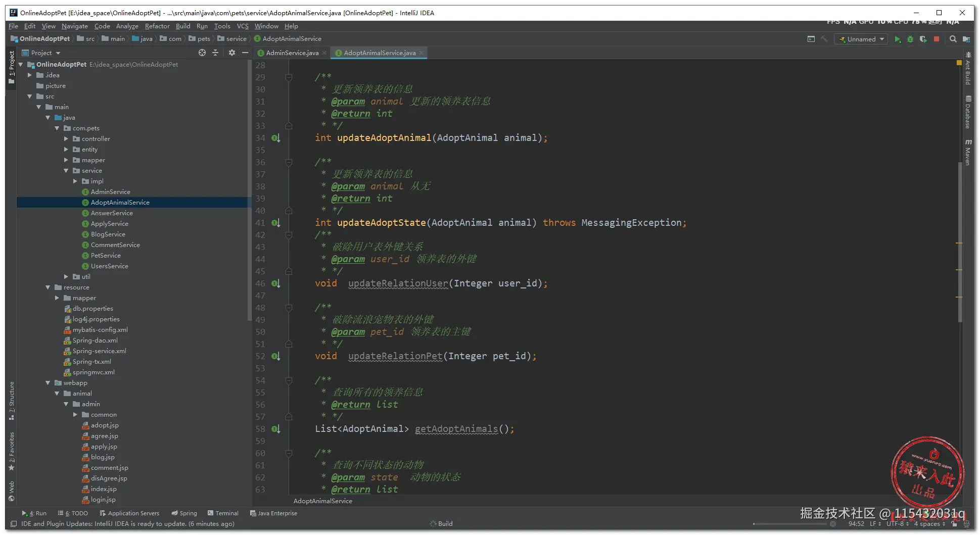The width and height of the screenshot is (980, 535).
Task: Open the Terminal tool window
Action: (x=222, y=513)
